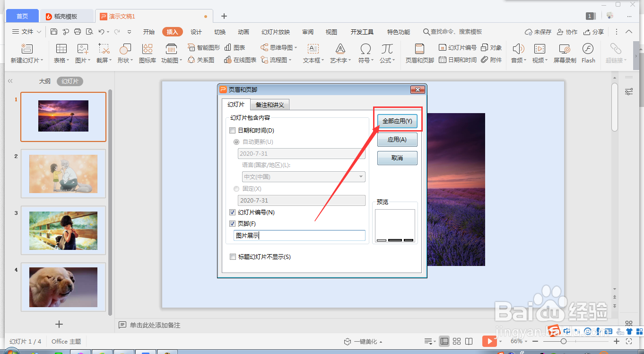Open the Animation (动画) ribbon tab
644x354 pixels.
[244, 32]
